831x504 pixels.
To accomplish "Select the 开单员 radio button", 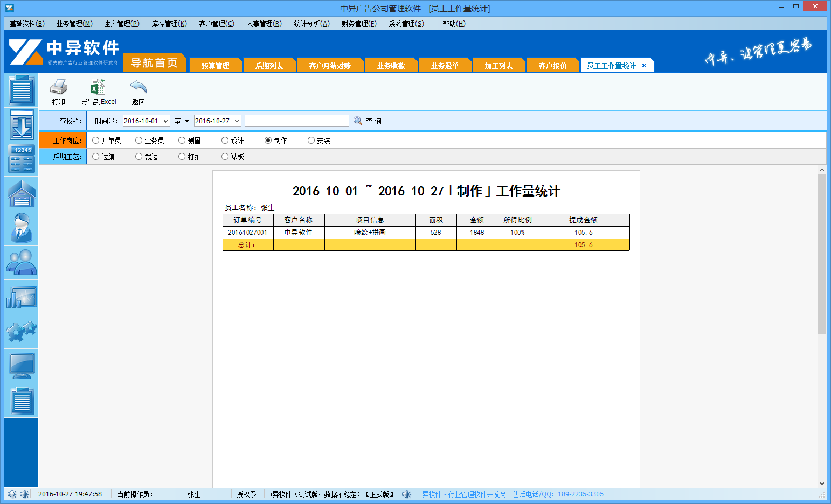I will point(95,140).
